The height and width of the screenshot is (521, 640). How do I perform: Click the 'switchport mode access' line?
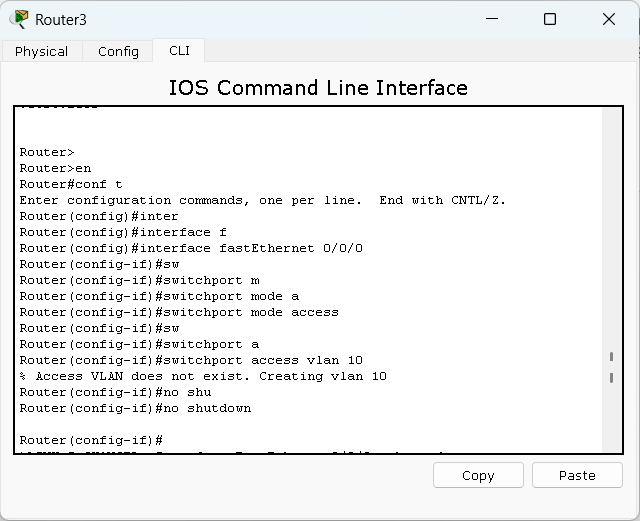click(x=179, y=312)
